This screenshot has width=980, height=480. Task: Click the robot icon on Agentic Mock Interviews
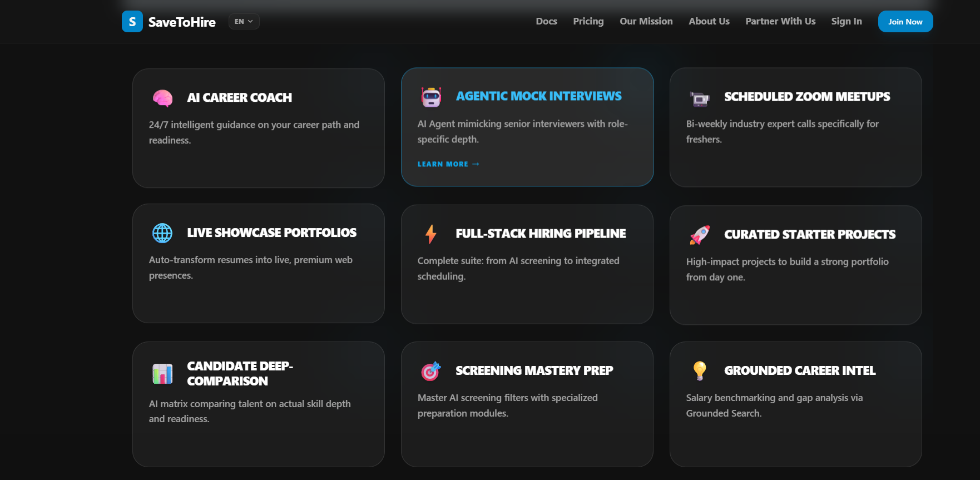tap(431, 97)
